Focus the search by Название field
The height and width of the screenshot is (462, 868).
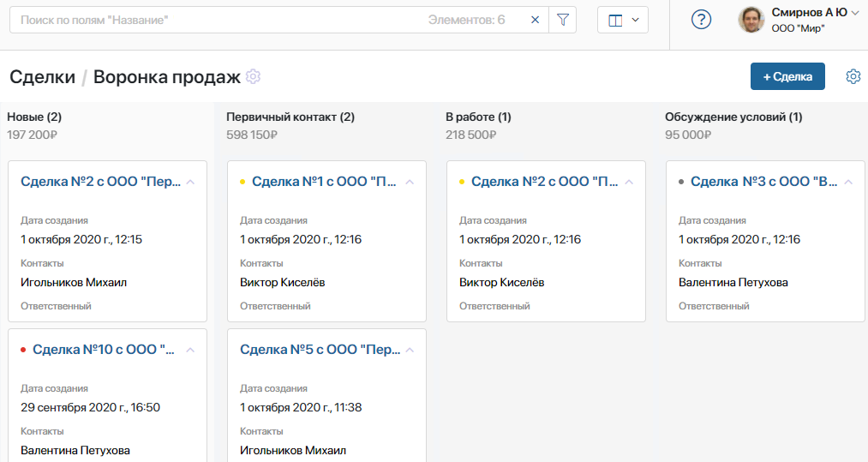pyautogui.click(x=216, y=20)
